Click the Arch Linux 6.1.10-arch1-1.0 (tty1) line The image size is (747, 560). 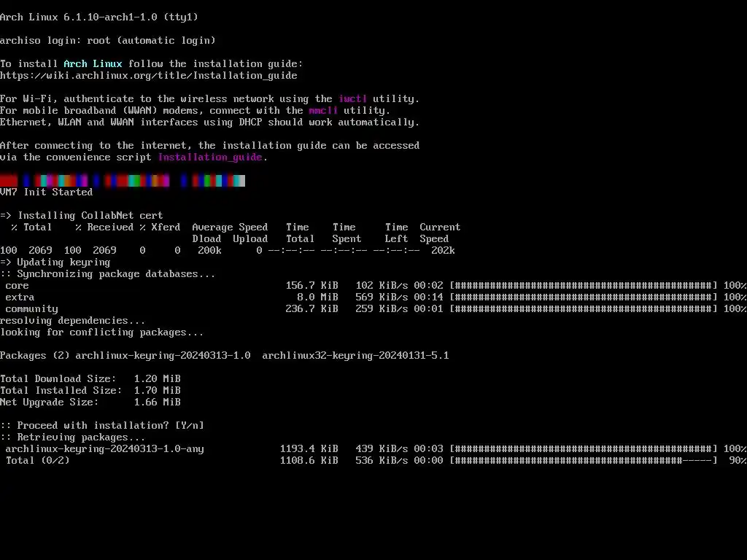(x=99, y=17)
